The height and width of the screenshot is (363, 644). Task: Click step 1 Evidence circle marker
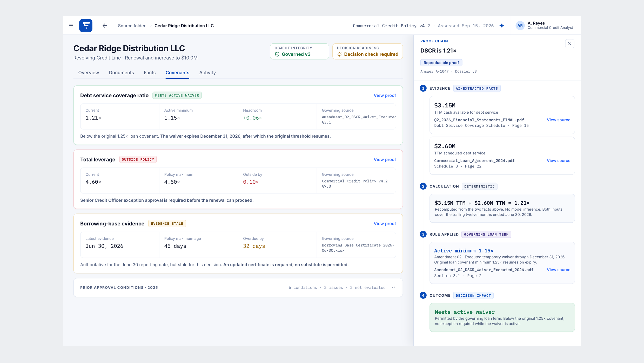[x=423, y=88]
